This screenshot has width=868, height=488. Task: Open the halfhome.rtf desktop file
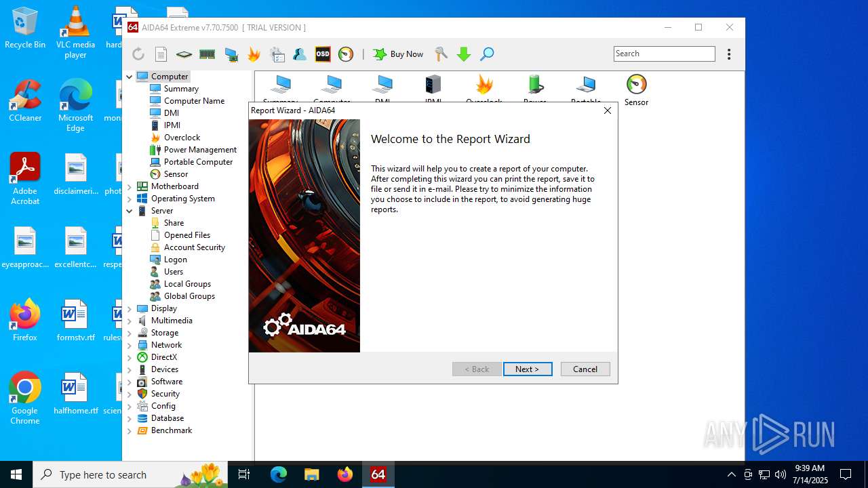click(75, 394)
